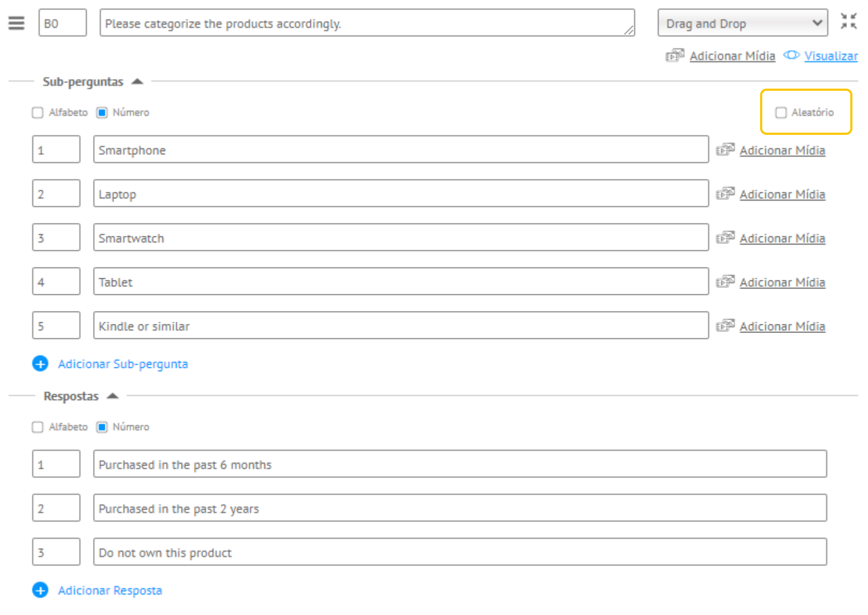Click Adicionar Mídia link for Kindle or similar
Viewport: 868px width, 615px height.
782,326
